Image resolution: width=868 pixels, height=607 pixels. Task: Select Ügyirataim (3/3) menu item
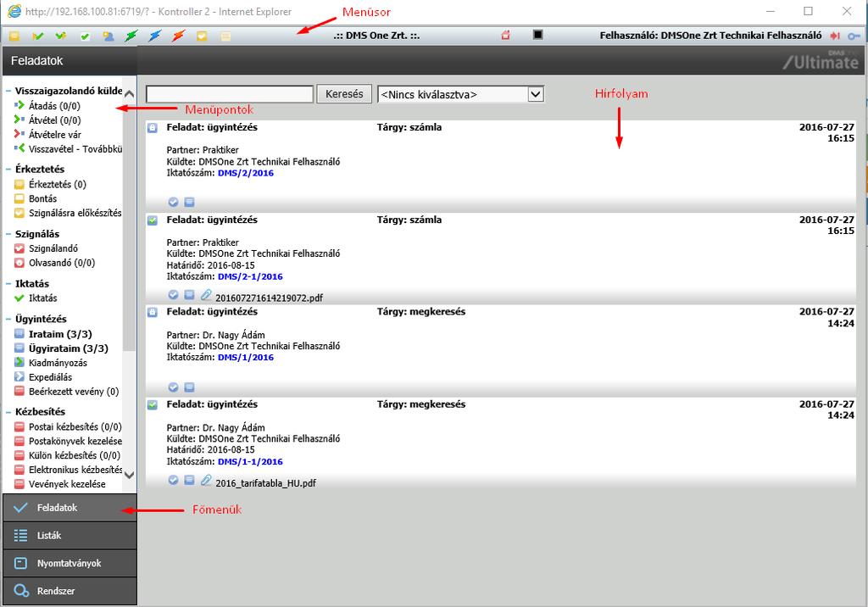(x=68, y=348)
